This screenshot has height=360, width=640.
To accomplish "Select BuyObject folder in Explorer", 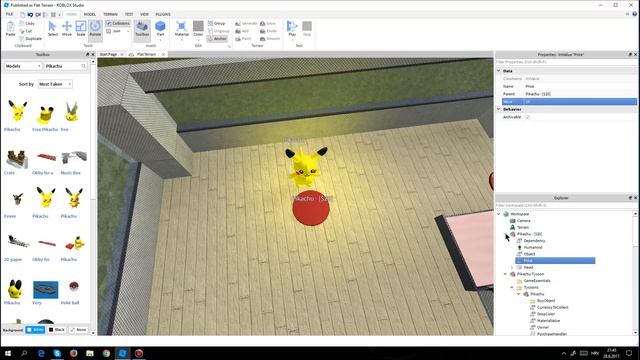I will click(546, 301).
